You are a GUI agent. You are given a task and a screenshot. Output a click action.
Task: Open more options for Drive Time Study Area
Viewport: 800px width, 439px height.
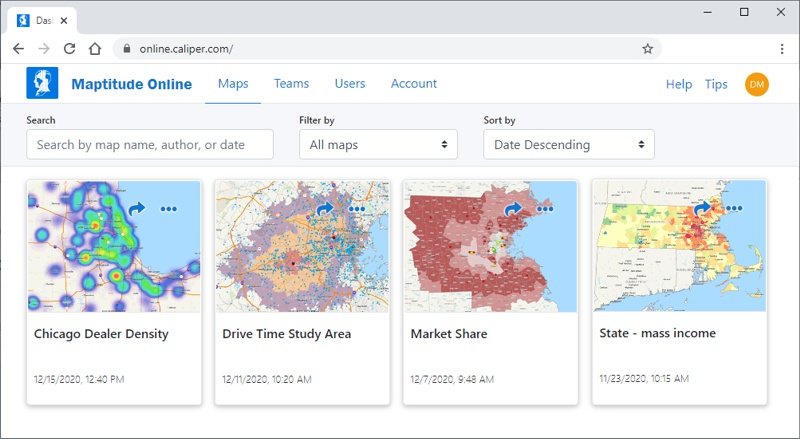356,209
